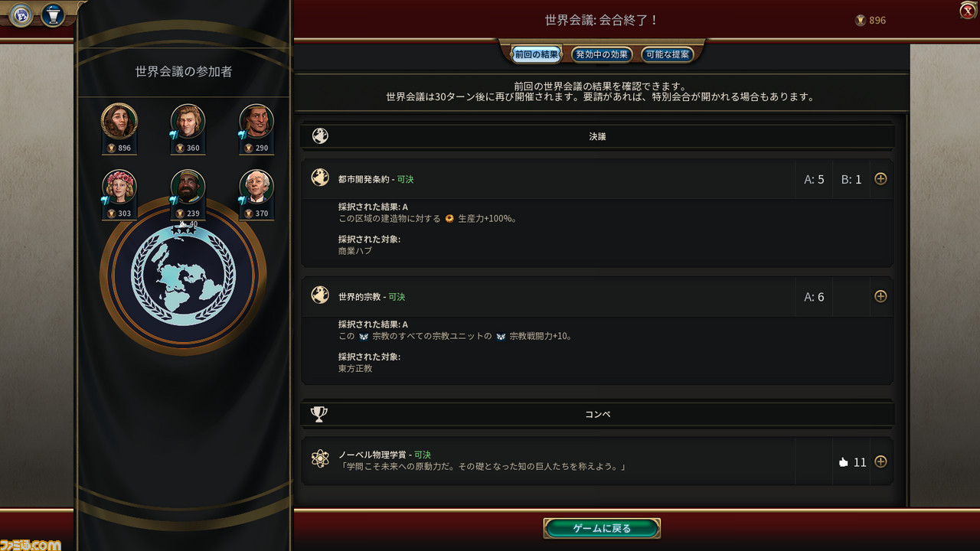
Task: Select leader portrait with 303 favor
Action: click(119, 187)
